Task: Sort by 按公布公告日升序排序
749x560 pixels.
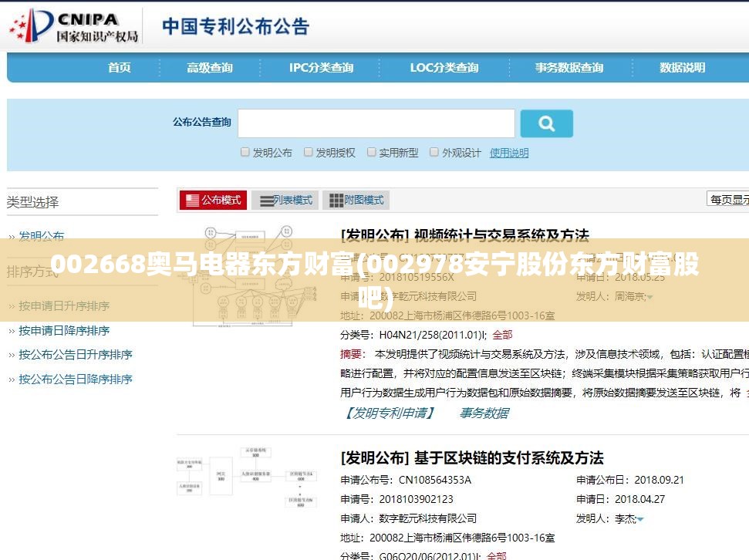Action: tap(76, 355)
